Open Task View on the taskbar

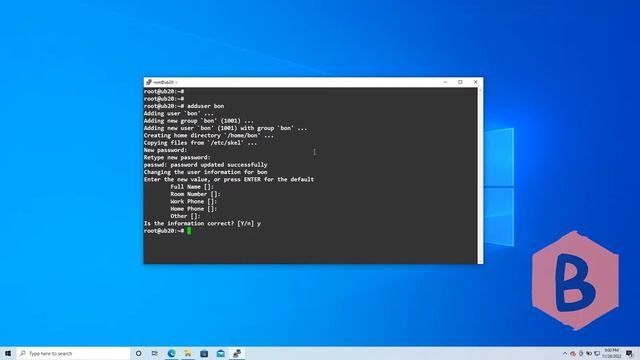click(x=155, y=353)
